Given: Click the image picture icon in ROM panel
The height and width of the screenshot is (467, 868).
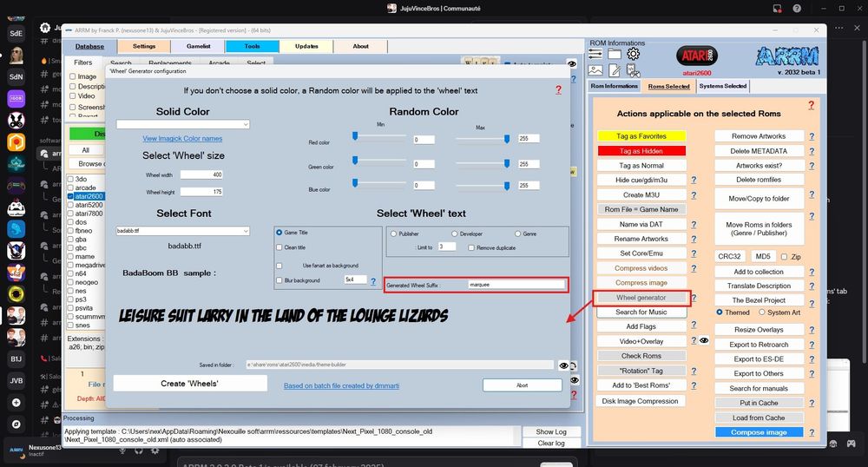Looking at the screenshot, I should pyautogui.click(x=595, y=70).
